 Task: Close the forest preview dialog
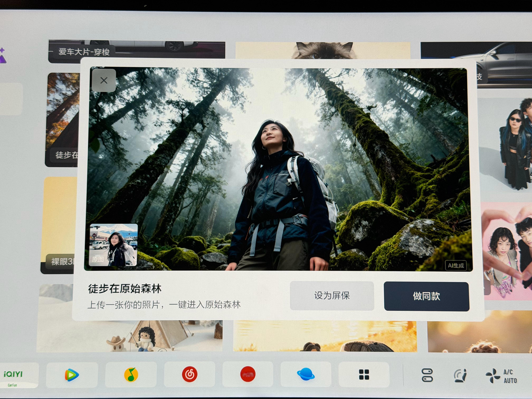coord(104,81)
